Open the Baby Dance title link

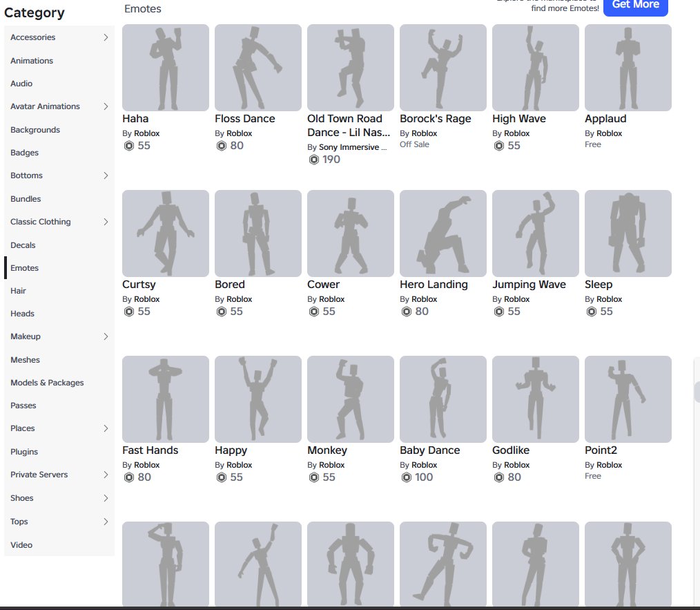tap(429, 450)
